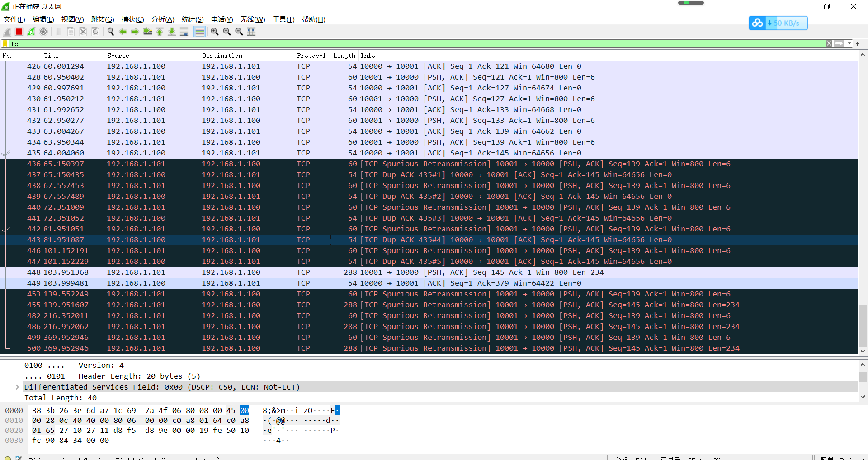Click the display filter bookmark icon
This screenshot has height=460, width=868.
pos(5,44)
